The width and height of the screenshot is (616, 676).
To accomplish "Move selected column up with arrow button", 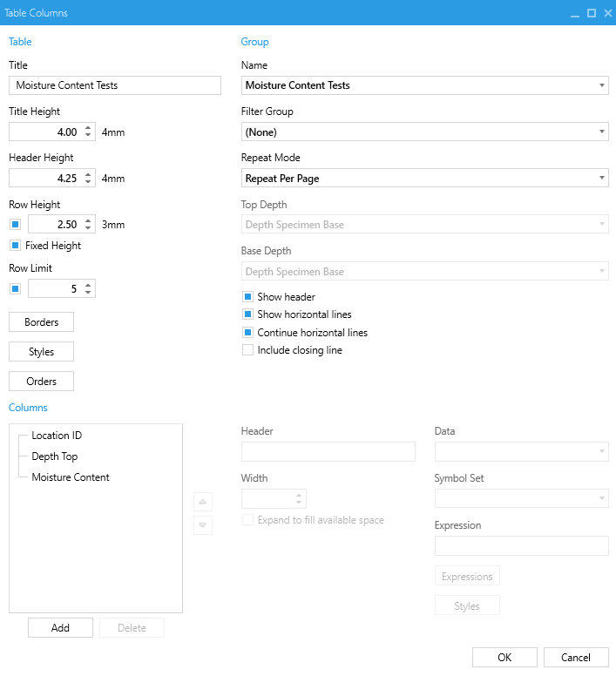I will click(x=203, y=502).
